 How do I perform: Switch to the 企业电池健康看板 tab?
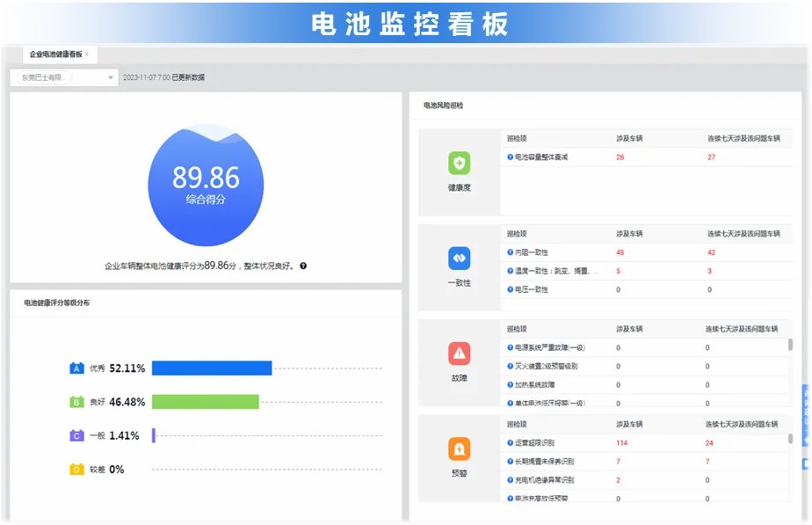54,55
